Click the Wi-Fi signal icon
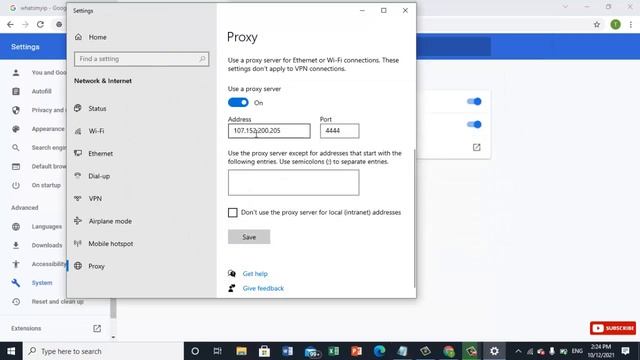Image resolution: width=640 pixels, height=360 pixels. pos(78,131)
